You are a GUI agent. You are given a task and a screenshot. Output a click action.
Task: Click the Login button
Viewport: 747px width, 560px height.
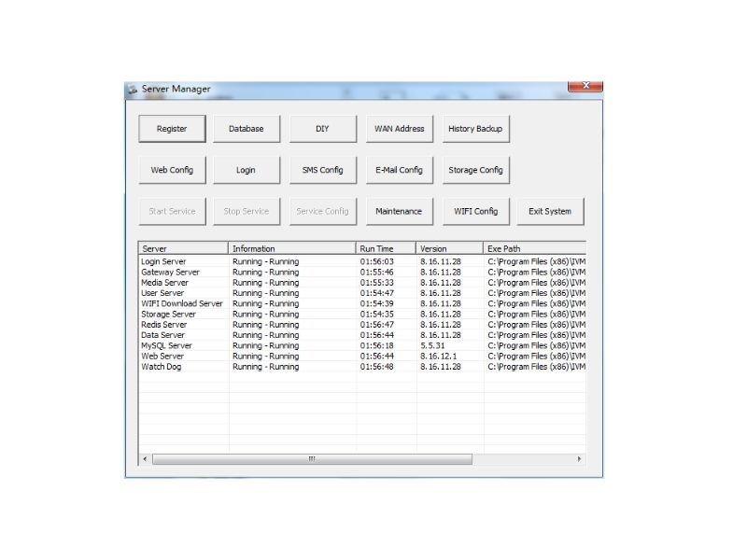(x=247, y=170)
